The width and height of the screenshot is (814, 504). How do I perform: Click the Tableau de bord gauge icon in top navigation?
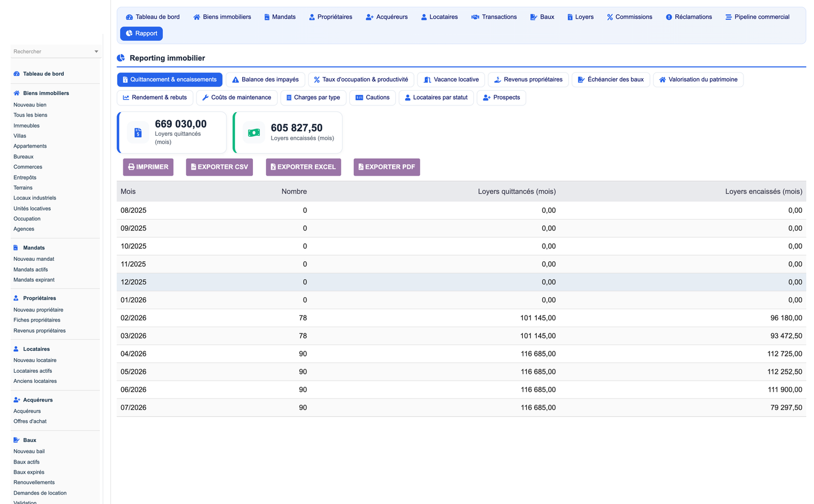pyautogui.click(x=129, y=17)
